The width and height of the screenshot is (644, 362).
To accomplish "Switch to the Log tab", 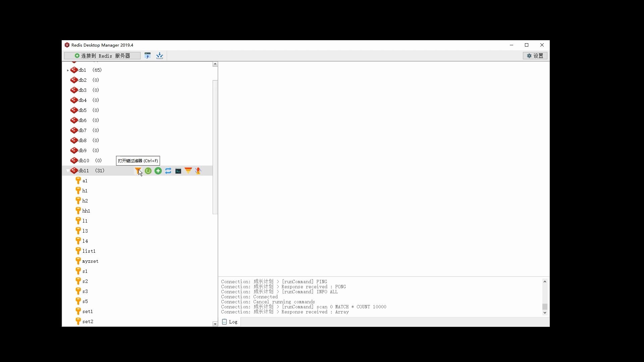I will (230, 322).
